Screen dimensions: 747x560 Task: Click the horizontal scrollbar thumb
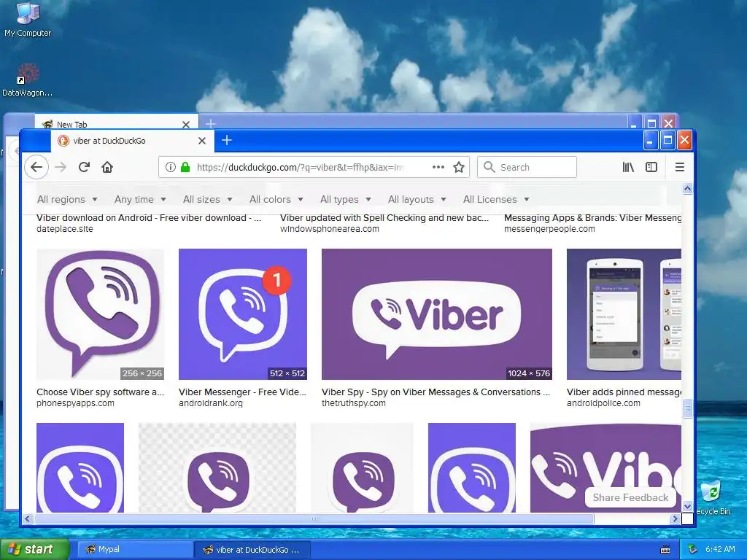[x=314, y=518]
